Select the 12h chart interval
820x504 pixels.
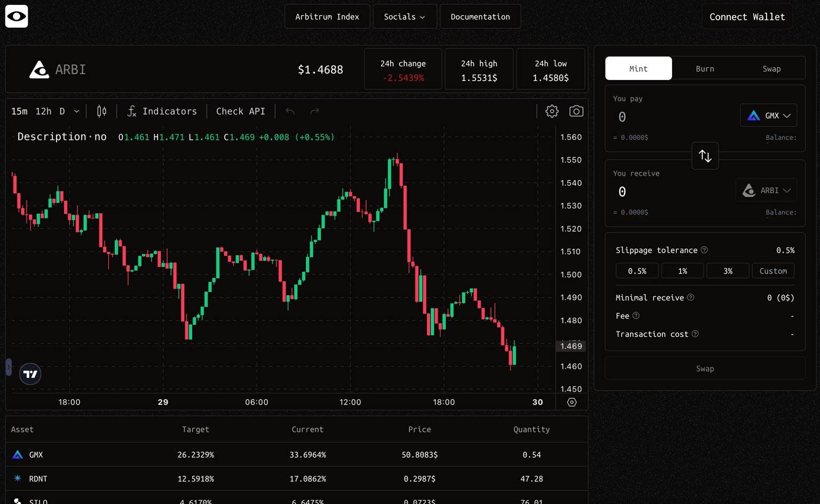43,111
